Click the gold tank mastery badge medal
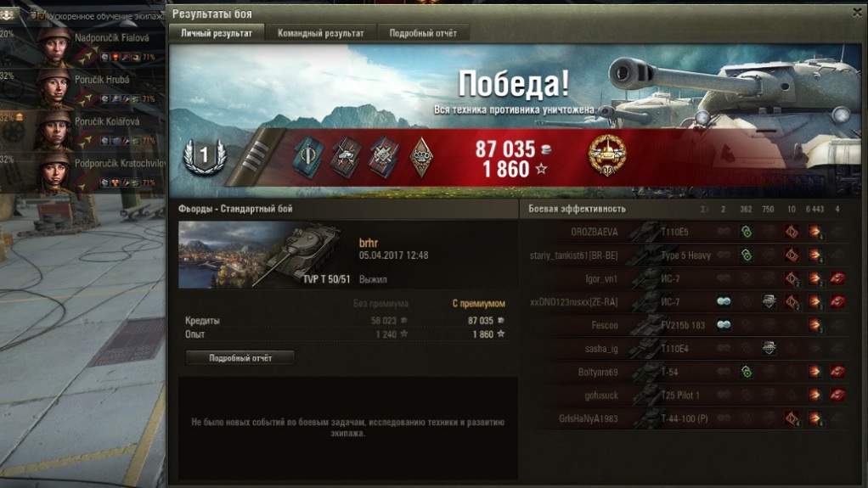The width and height of the screenshot is (868, 488). point(607,155)
